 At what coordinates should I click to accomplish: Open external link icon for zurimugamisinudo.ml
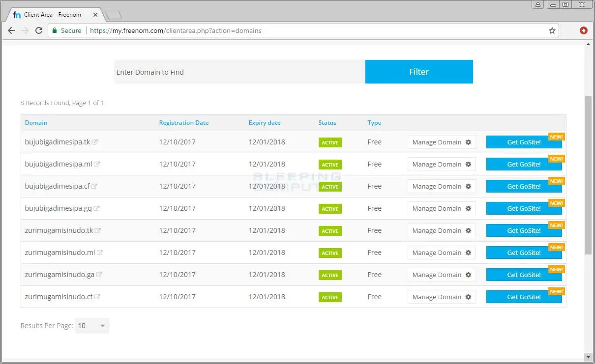(x=100, y=252)
